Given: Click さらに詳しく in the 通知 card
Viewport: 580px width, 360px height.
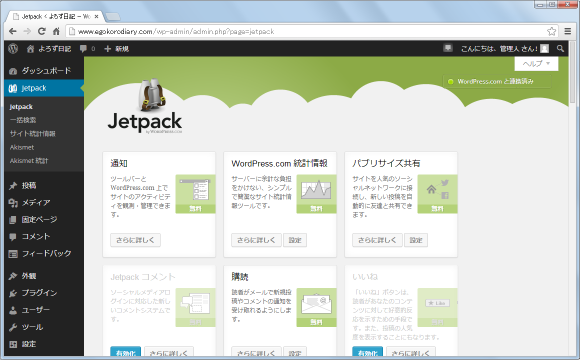Looking at the screenshot, I should [x=135, y=240].
